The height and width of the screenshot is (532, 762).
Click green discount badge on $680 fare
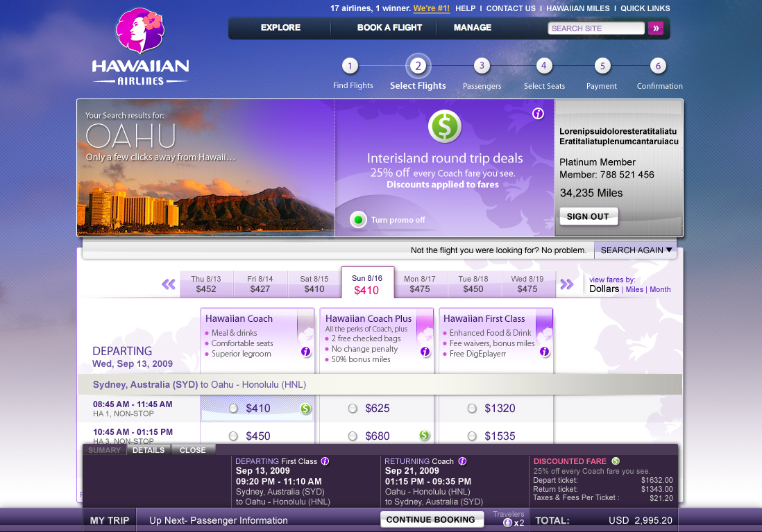424,436
